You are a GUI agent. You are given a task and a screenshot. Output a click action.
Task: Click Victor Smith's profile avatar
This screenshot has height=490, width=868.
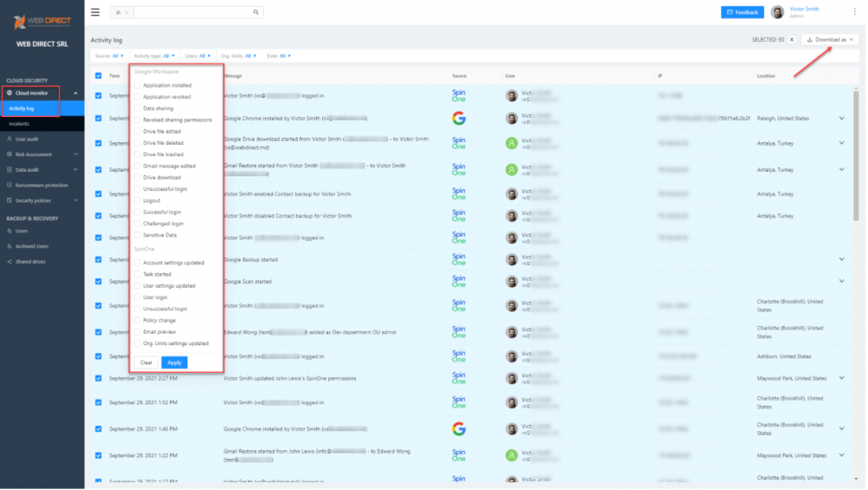777,12
